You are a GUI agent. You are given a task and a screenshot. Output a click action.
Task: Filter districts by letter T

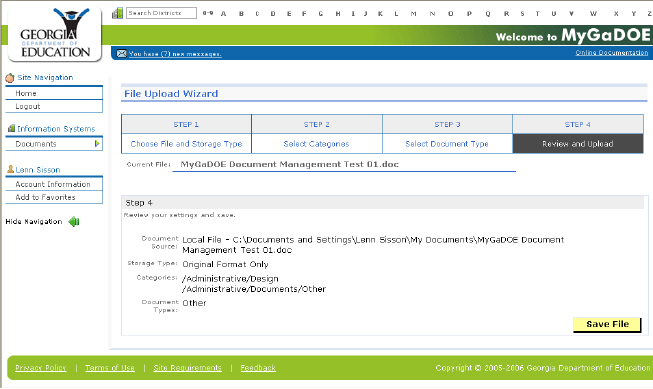538,14
